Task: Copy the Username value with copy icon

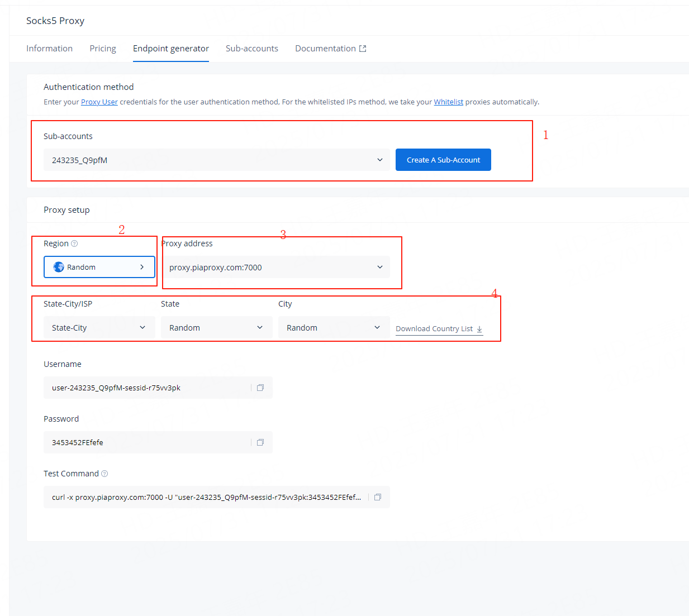Action: click(260, 388)
